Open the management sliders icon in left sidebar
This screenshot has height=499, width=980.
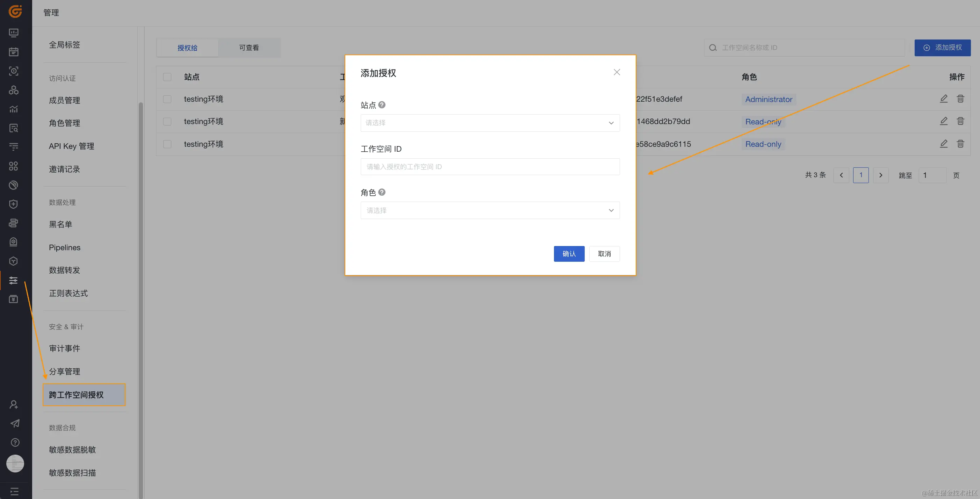14,280
